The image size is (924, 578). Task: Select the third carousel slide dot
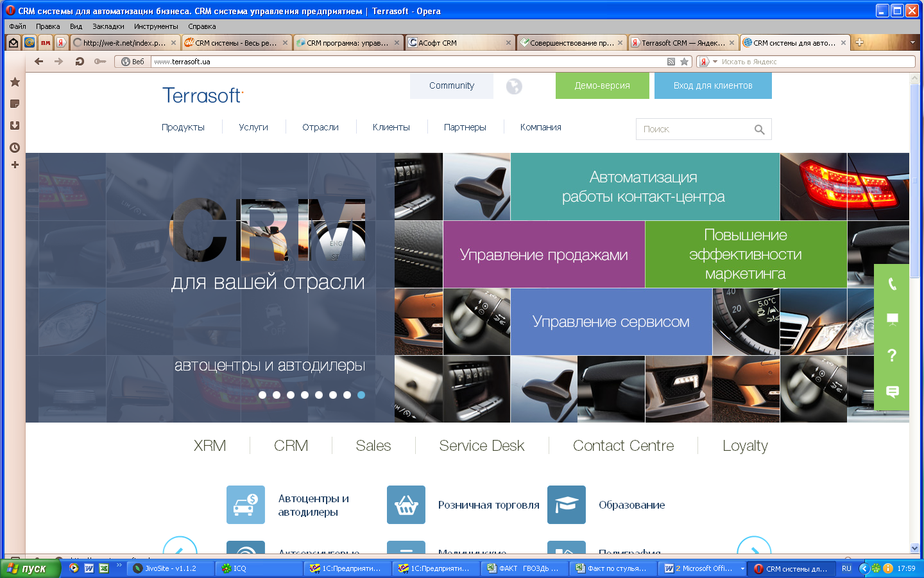pos(291,395)
